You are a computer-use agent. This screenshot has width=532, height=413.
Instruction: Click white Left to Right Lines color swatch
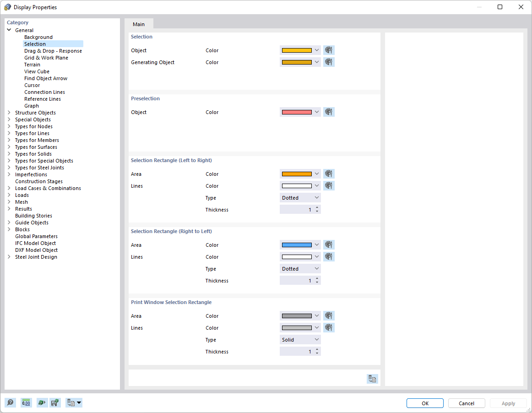point(297,185)
